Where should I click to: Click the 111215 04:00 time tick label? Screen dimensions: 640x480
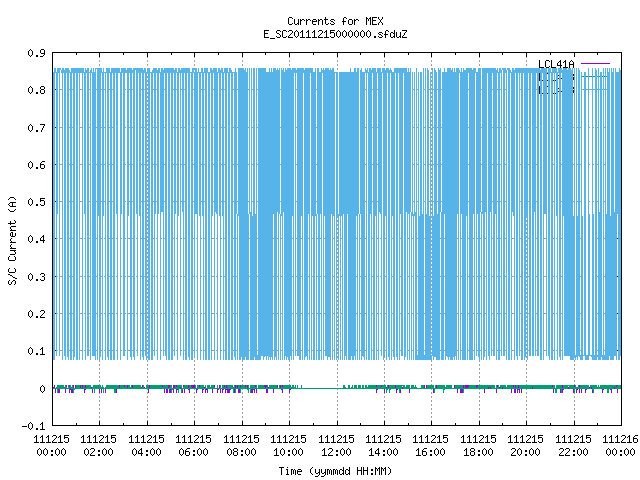[x=146, y=446]
